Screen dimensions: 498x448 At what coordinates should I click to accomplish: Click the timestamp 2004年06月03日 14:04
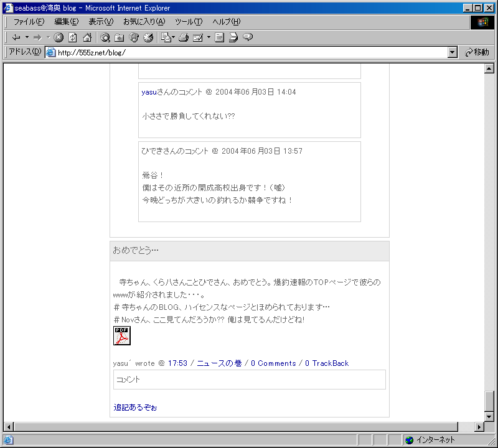click(x=256, y=92)
